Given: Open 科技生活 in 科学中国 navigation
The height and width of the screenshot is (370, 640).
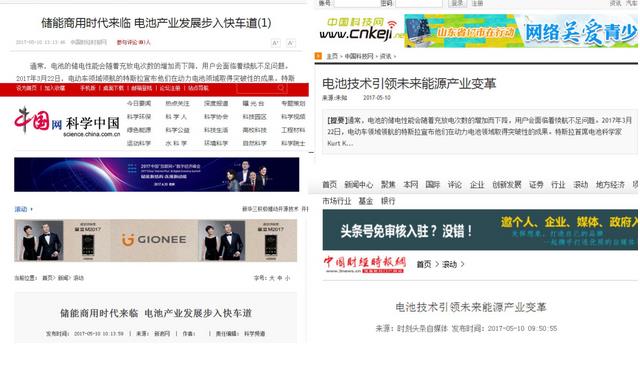Looking at the screenshot, I should tap(216, 130).
